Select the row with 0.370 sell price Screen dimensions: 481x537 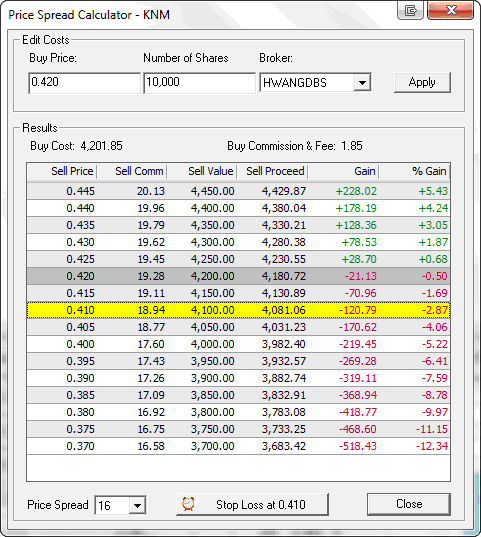click(x=238, y=446)
